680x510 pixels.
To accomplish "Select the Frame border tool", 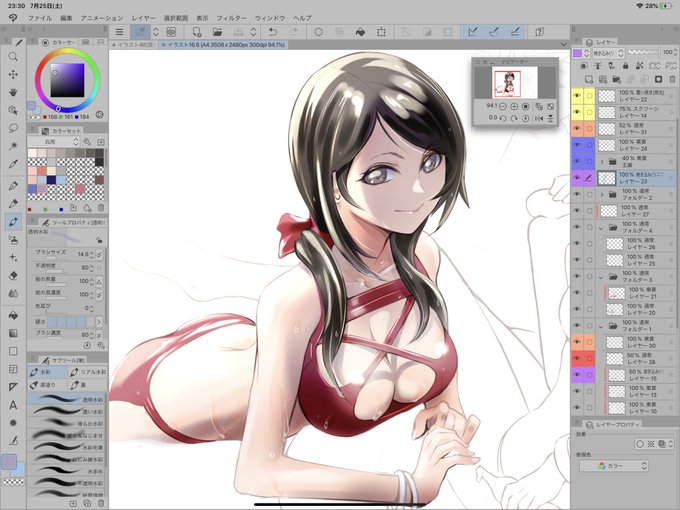I will (13, 369).
